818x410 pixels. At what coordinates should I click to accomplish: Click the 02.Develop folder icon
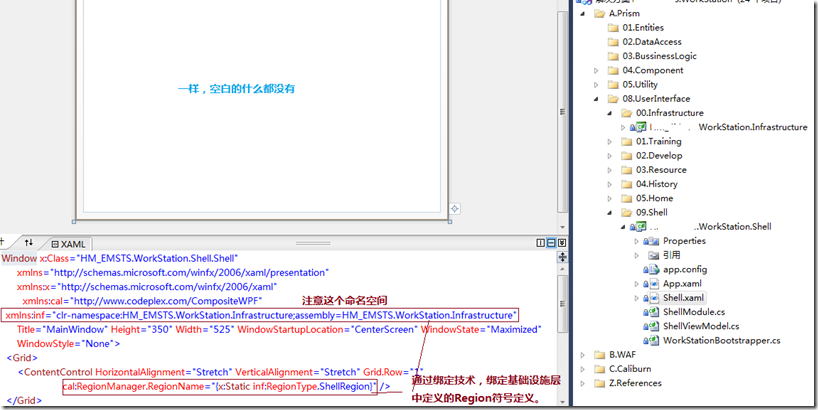coord(627,155)
